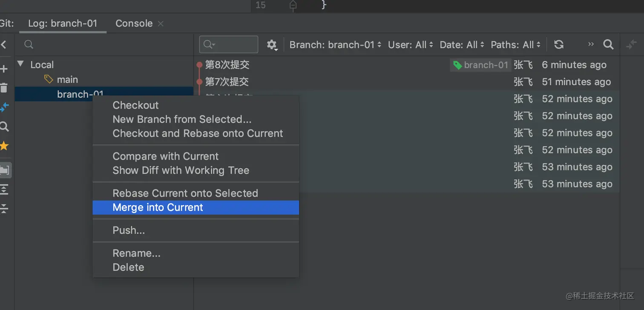Screen dimensions: 644x310
Task: Click the new branch plus icon
Action: pos(4,69)
